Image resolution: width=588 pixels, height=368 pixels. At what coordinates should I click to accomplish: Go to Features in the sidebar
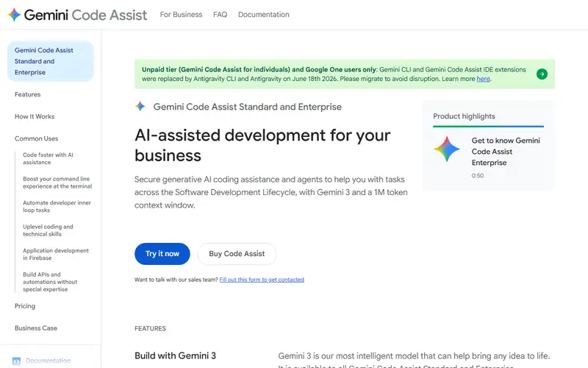28,94
